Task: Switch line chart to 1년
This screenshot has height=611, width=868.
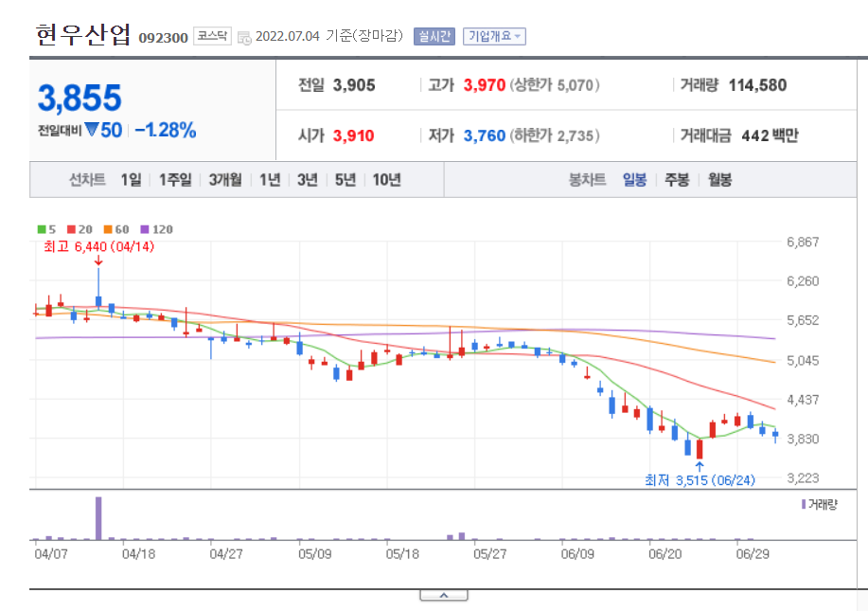Action: [270, 180]
